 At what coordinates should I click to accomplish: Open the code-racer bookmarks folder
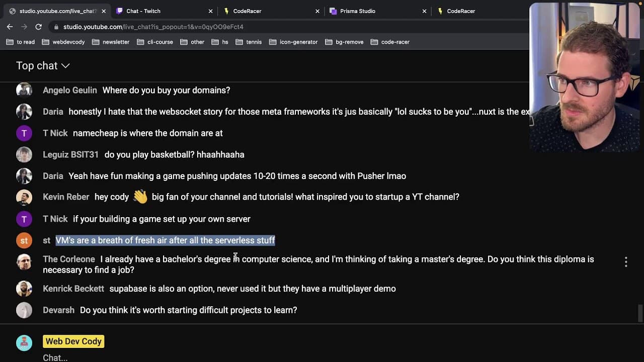pyautogui.click(x=390, y=42)
